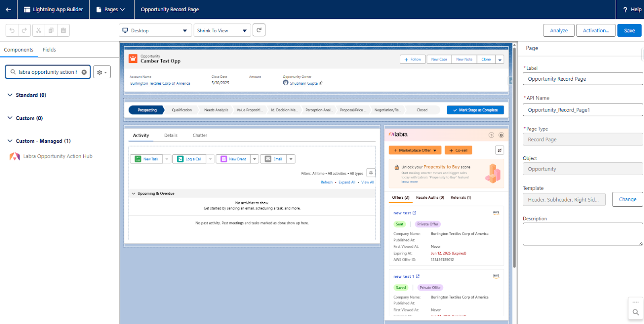
Task: Click the activity filter gear icon
Action: [x=371, y=173]
